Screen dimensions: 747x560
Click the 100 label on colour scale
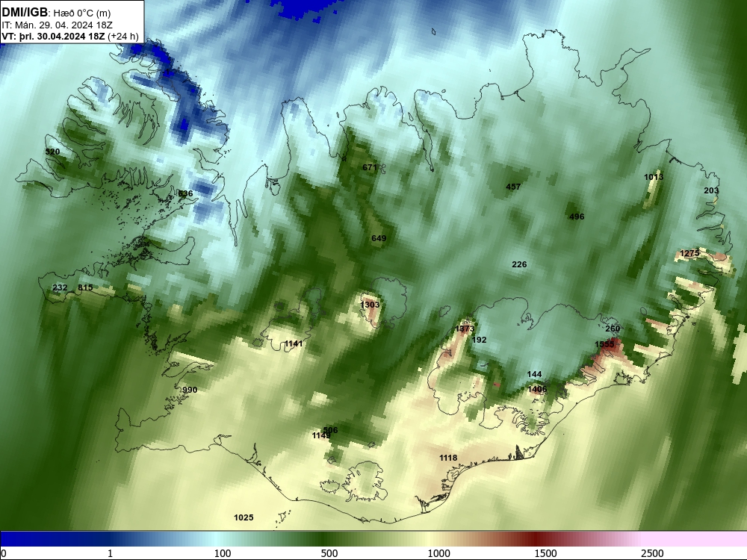[x=223, y=553]
